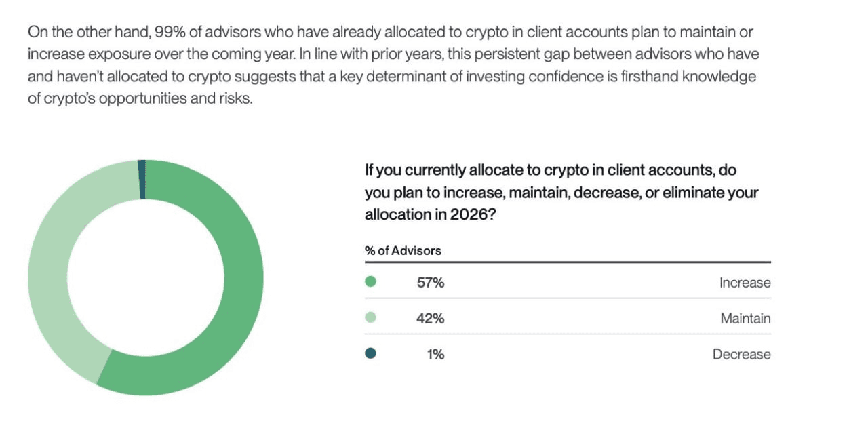The image size is (868, 434).
Task: Click the dark green Increase legend dot
Action: (370, 282)
